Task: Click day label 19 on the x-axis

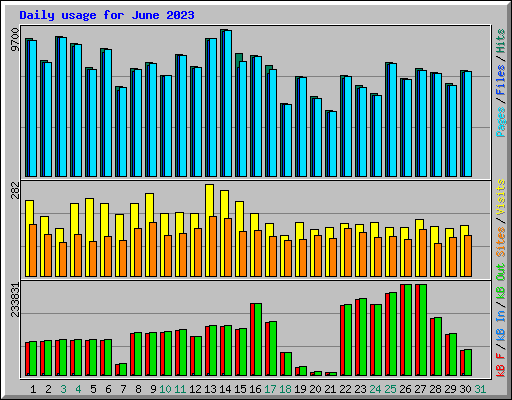Action: 300,389
